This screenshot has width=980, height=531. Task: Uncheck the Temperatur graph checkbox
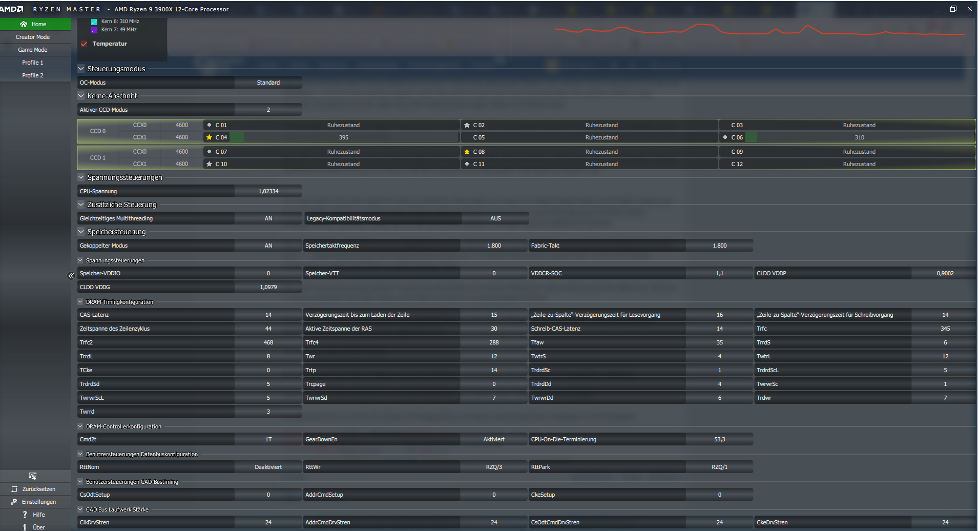[84, 44]
